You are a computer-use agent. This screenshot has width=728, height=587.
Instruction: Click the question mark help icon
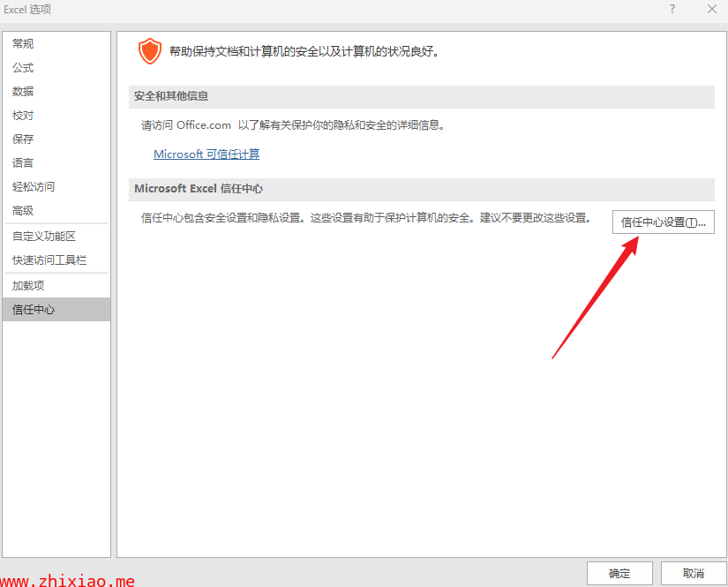(x=672, y=10)
